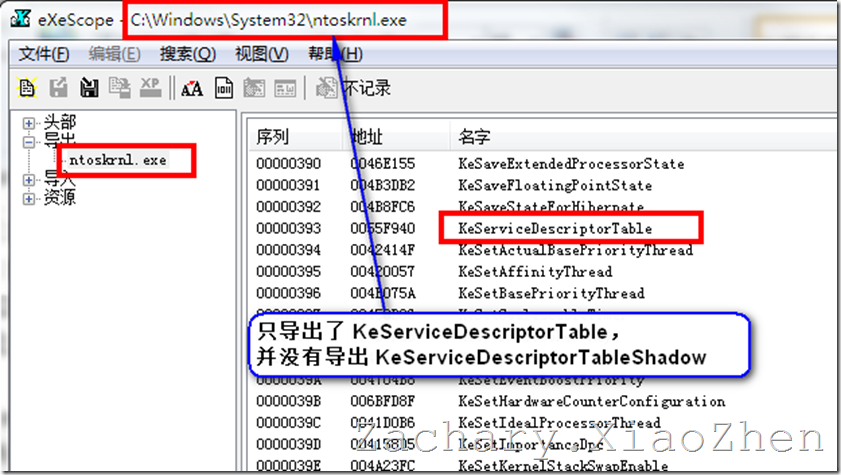Click the grayed export toolbar icon
This screenshot has width=841, height=475.
(58, 87)
